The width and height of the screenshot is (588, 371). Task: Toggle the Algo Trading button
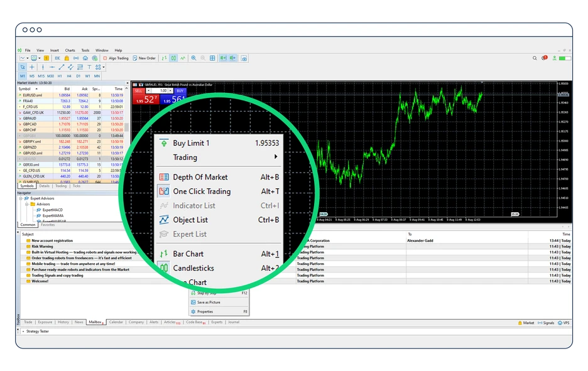coord(116,58)
